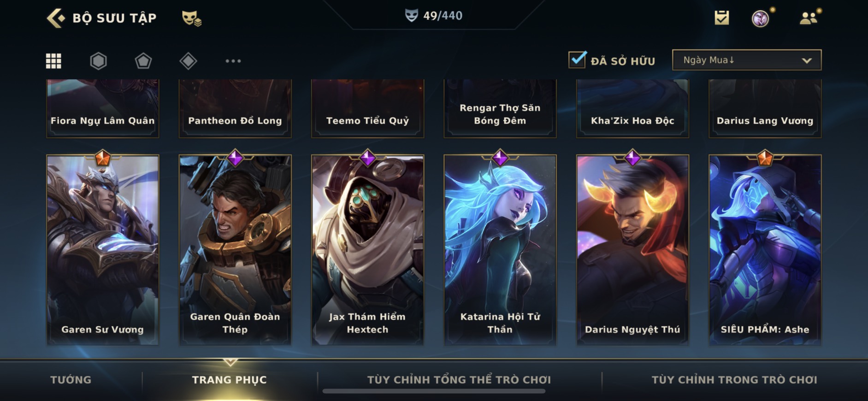Viewport: 868px width, 401px height.
Task: Open the friends list icon
Action: [x=809, y=18]
